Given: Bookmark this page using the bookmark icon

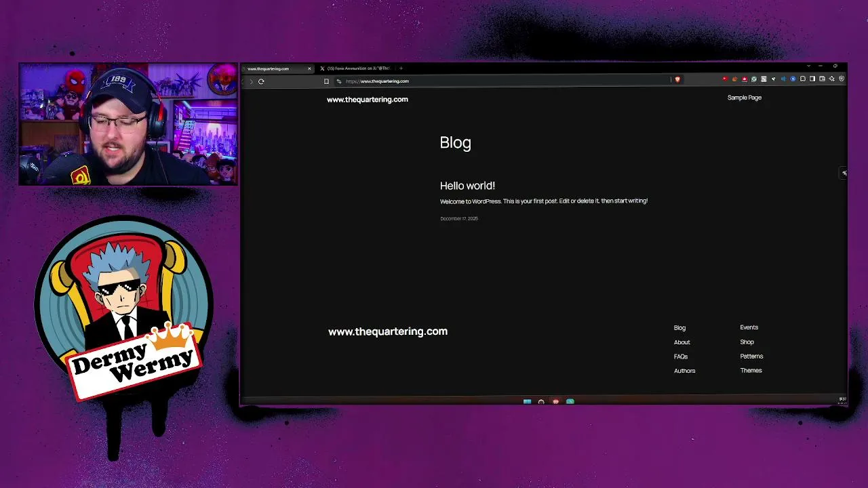Looking at the screenshot, I should (x=326, y=81).
